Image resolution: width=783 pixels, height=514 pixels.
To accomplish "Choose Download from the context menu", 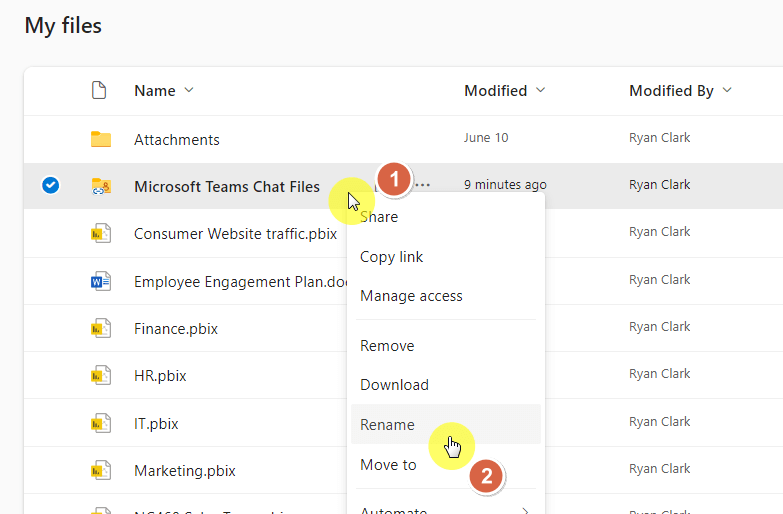I will (x=445, y=385).
